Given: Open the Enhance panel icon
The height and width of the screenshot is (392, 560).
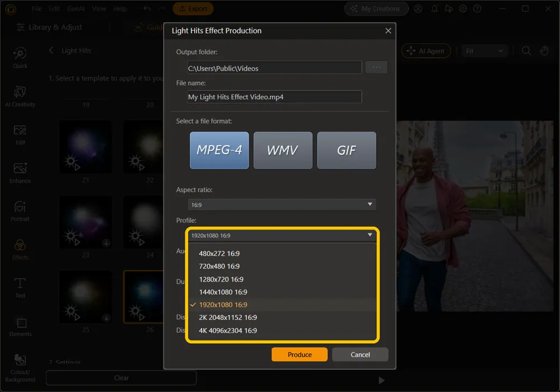Looking at the screenshot, I should 20,173.
